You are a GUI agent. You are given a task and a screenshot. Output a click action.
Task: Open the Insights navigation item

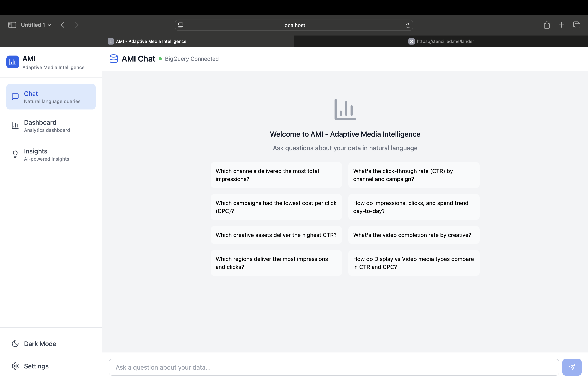coord(51,154)
